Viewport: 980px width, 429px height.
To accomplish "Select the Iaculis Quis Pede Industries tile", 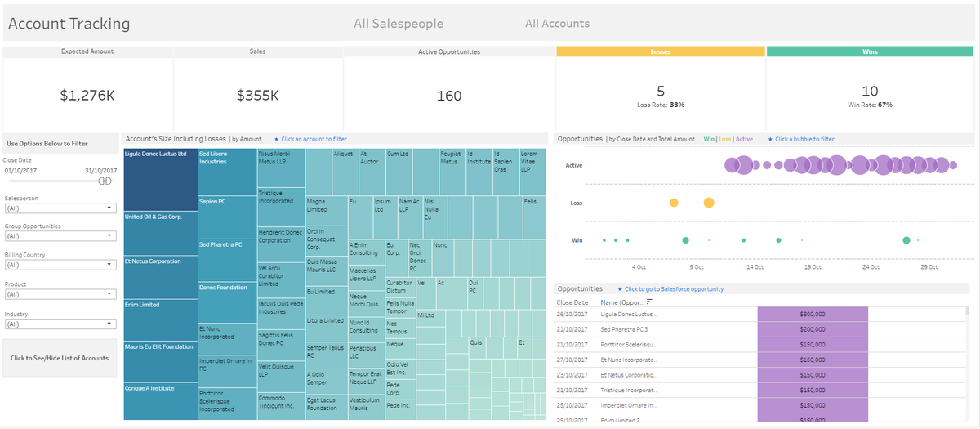I will pyautogui.click(x=281, y=315).
